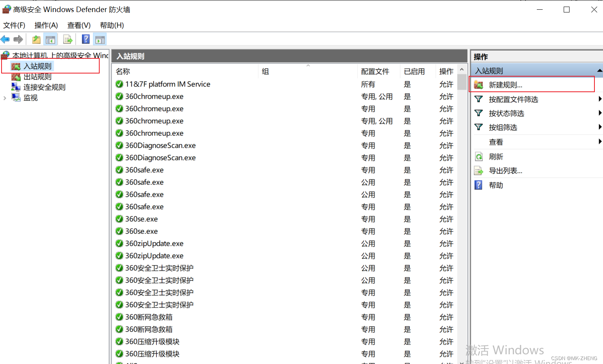Click the Back arrow toolbar icon
This screenshot has height=364, width=603.
(5, 39)
